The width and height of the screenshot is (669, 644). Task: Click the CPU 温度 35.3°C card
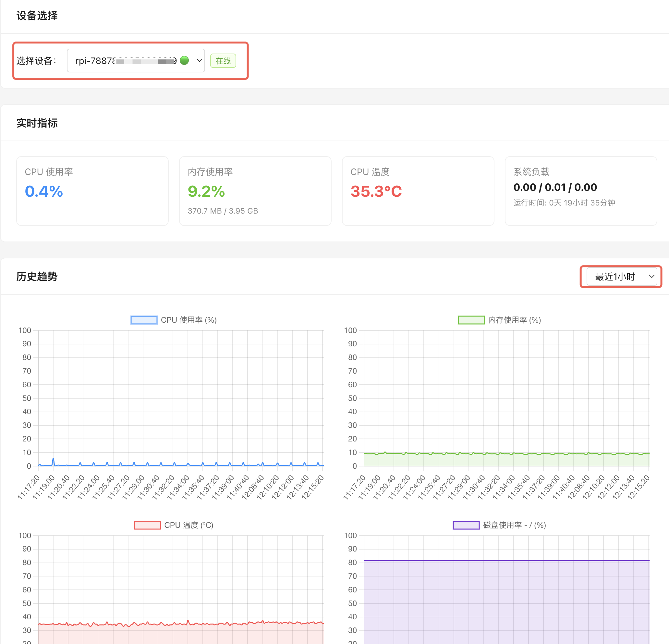tap(418, 191)
